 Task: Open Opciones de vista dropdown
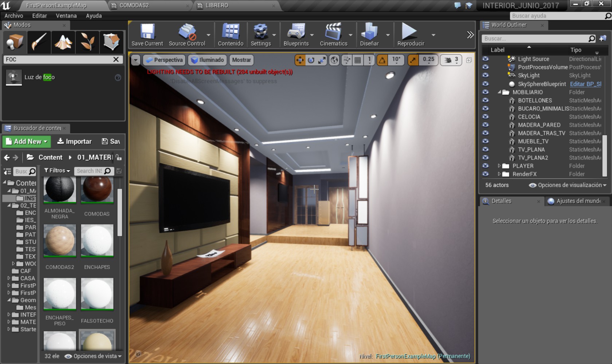tap(93, 356)
